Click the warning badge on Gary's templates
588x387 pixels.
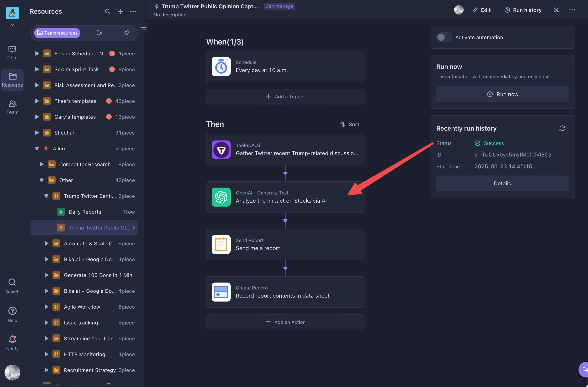click(109, 117)
